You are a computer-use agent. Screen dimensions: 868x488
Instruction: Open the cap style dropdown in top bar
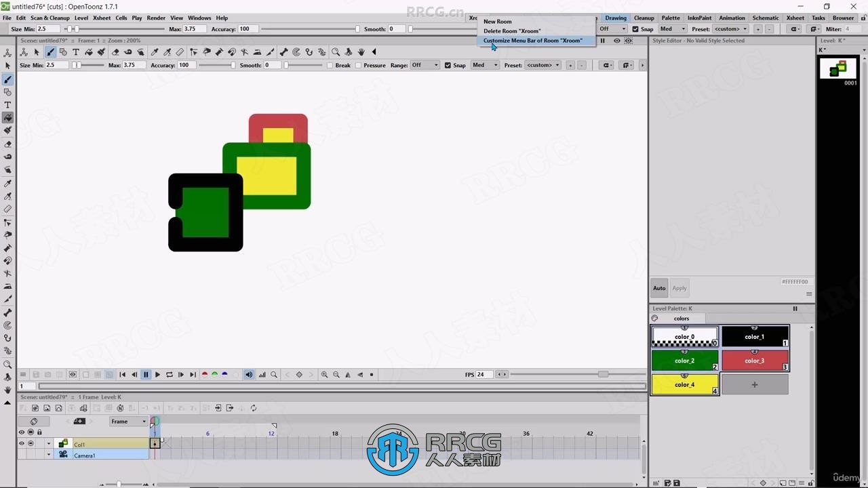point(795,29)
